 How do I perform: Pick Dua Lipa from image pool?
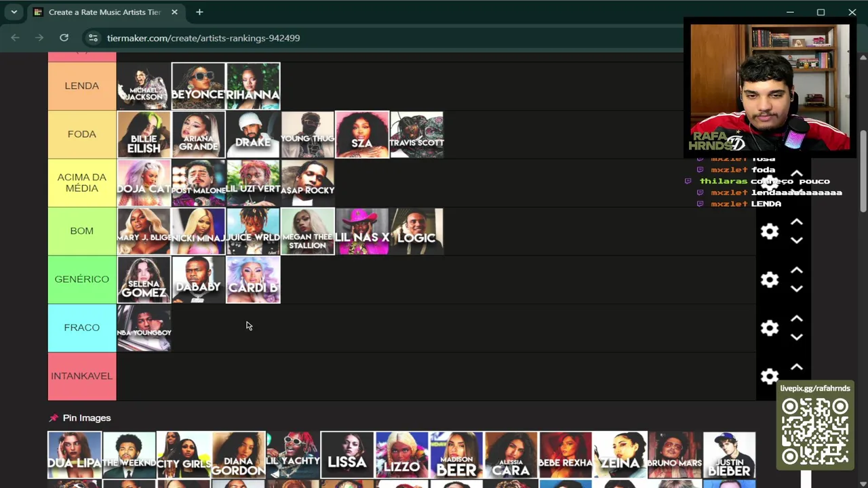pyautogui.click(x=75, y=455)
